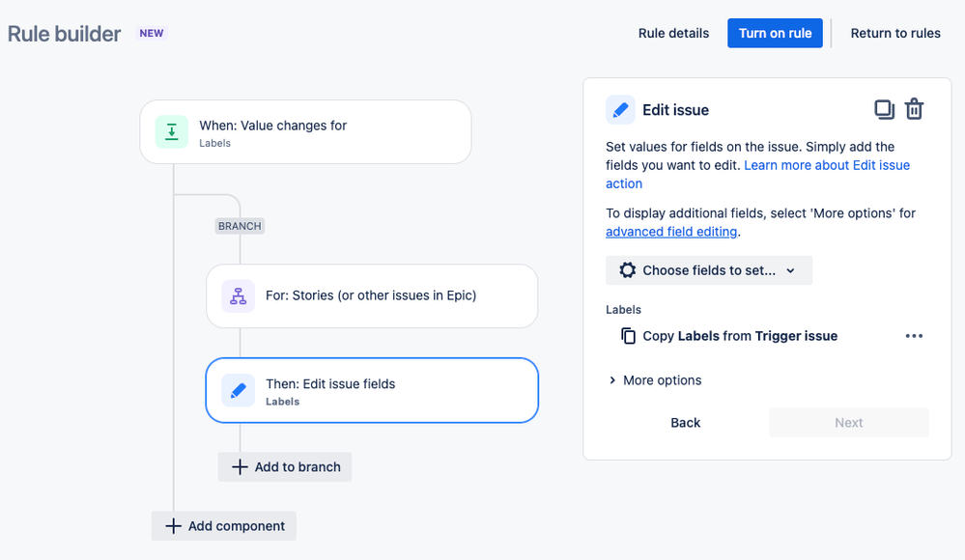Select the For: Stories branch node

coord(372,296)
